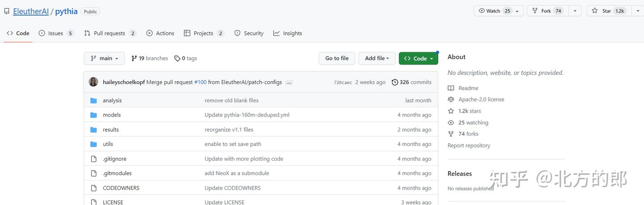Open the Add file dropdown
644x205 pixels.
pyautogui.click(x=377, y=59)
